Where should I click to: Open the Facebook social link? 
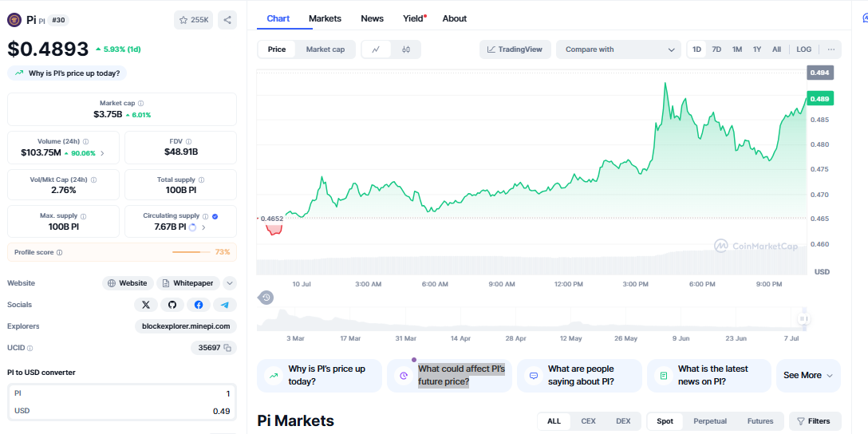[x=198, y=305]
